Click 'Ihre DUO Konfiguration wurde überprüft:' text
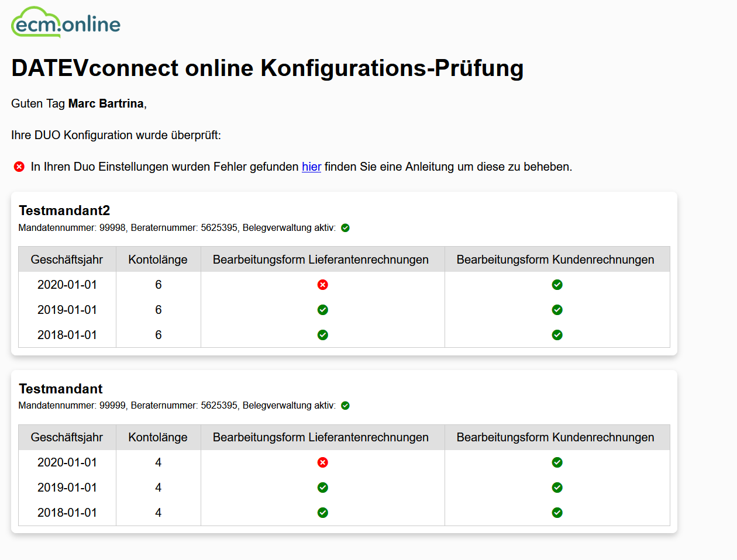This screenshot has width=737, height=560. click(x=116, y=135)
